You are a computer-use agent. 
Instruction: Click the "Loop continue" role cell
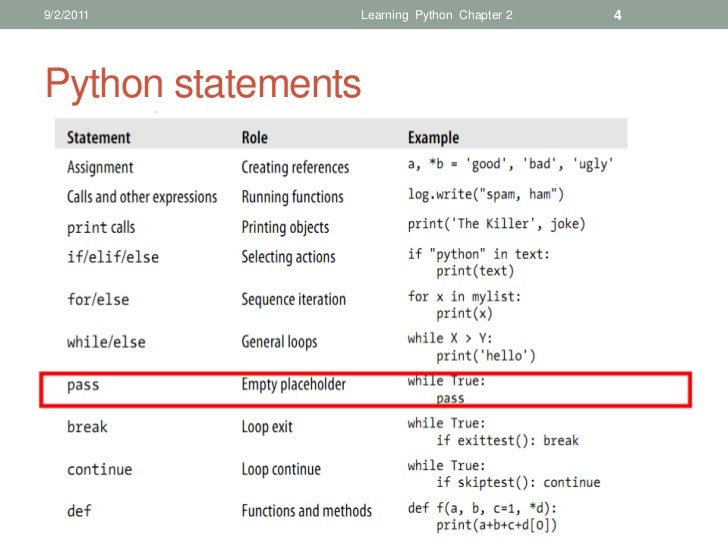click(x=281, y=469)
